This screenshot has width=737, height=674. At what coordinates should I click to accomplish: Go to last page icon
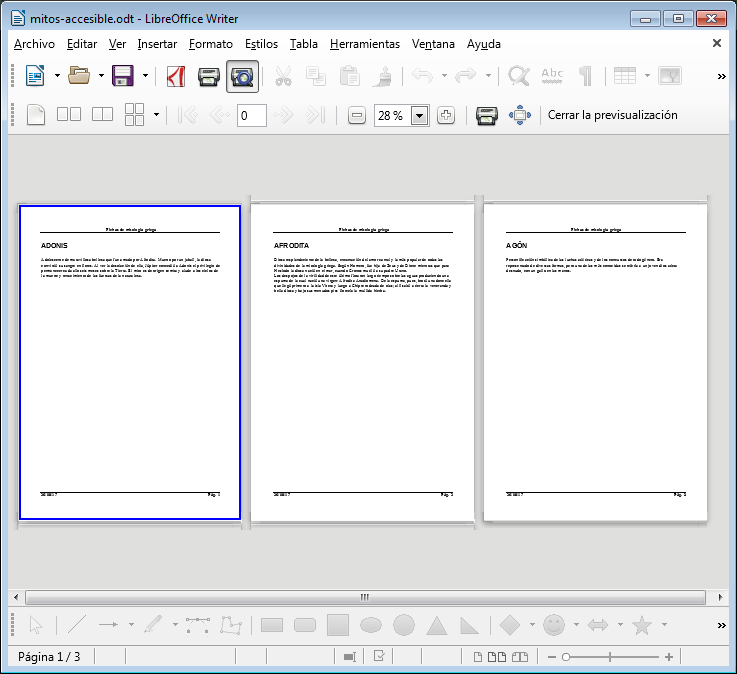click(x=315, y=115)
